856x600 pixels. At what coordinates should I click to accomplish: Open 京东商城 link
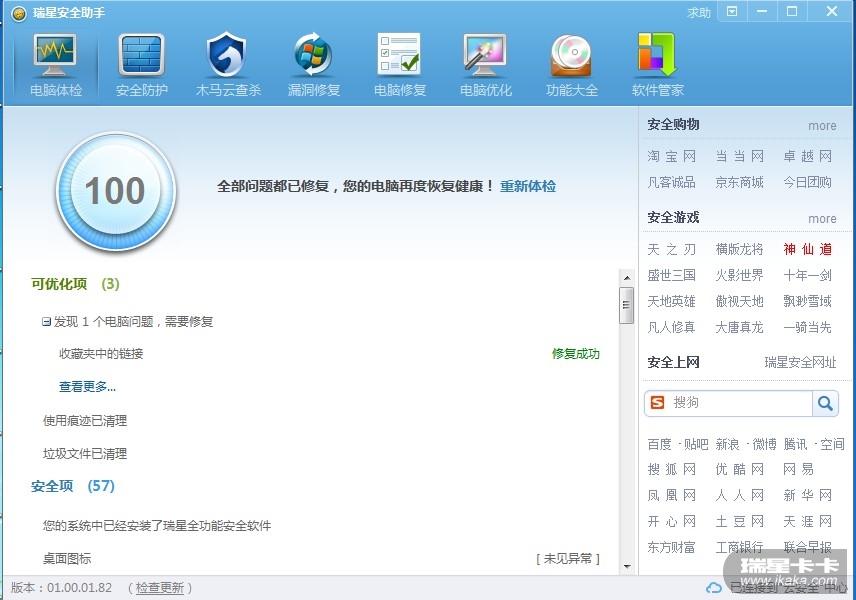point(740,182)
